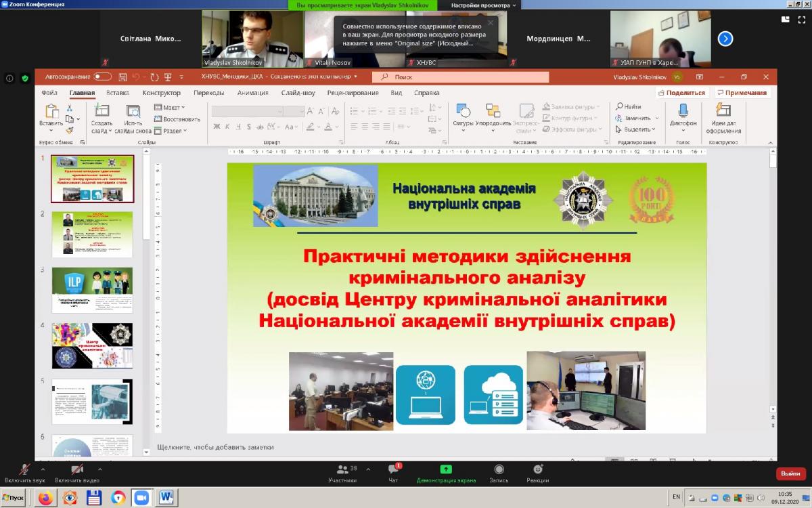Open the Windows Пуск start menu
This screenshot has width=812, height=508.
click(14, 498)
